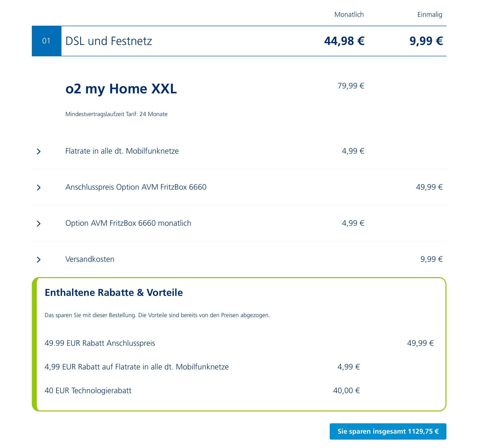Open the Versandkosten row label
Image resolution: width=501 pixels, height=448 pixels.
pyautogui.click(x=90, y=259)
